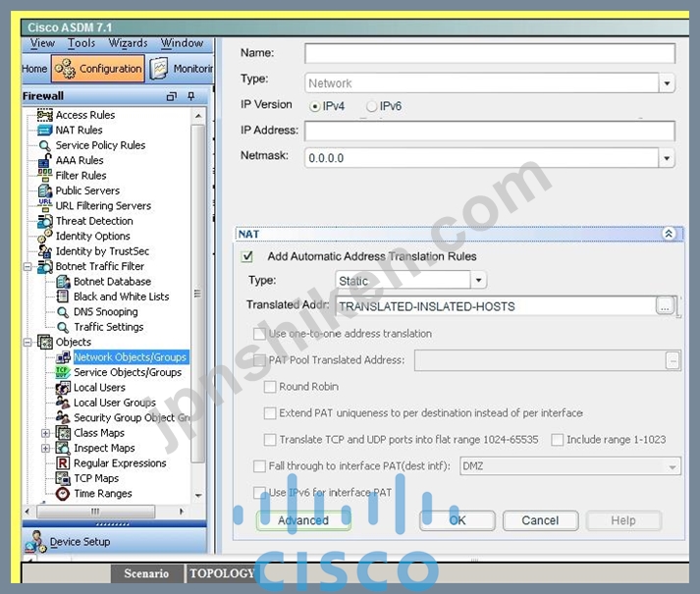The height and width of the screenshot is (594, 700).
Task: Click the Botnet Traffic Filter icon
Action: pos(44,267)
